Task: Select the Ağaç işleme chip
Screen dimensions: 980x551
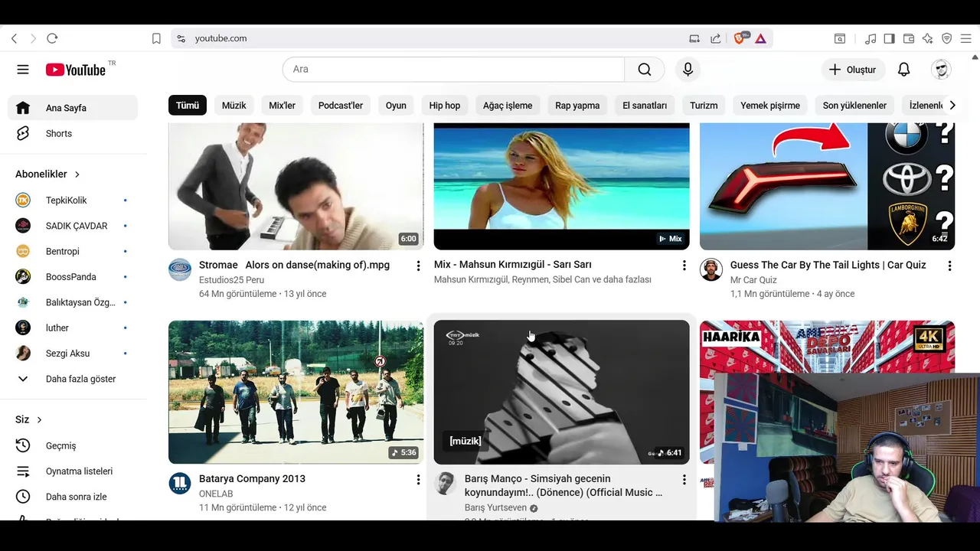Action: click(x=508, y=106)
